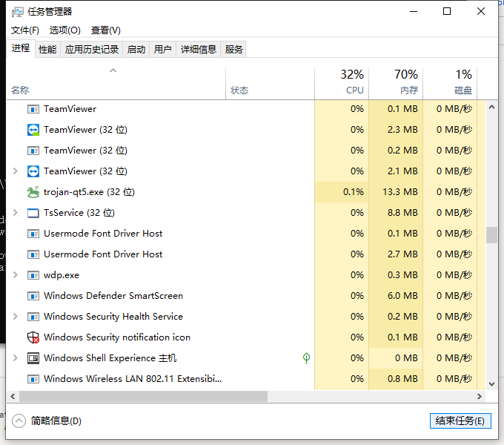
Task: Sort by the 磁盘 column header
Action: pos(450,83)
